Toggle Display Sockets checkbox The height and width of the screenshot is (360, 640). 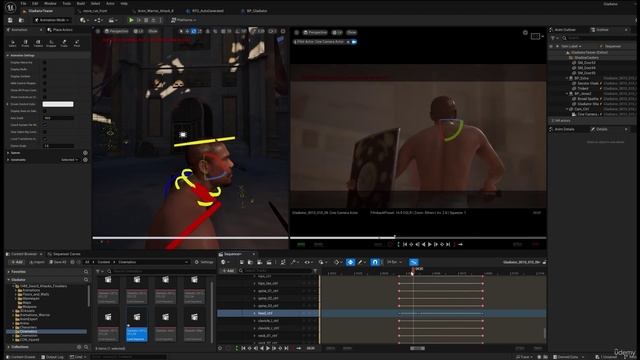tap(44, 76)
